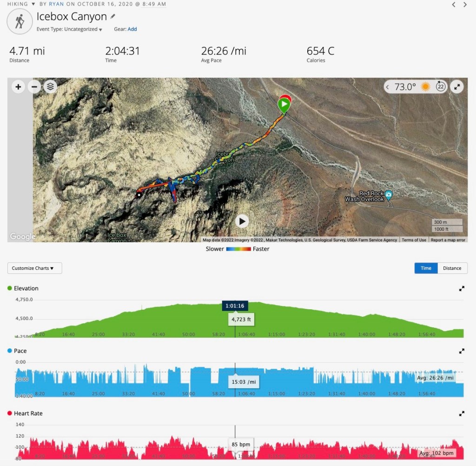Enlarge the Pace chart
The width and height of the screenshot is (476, 466).
462,351
